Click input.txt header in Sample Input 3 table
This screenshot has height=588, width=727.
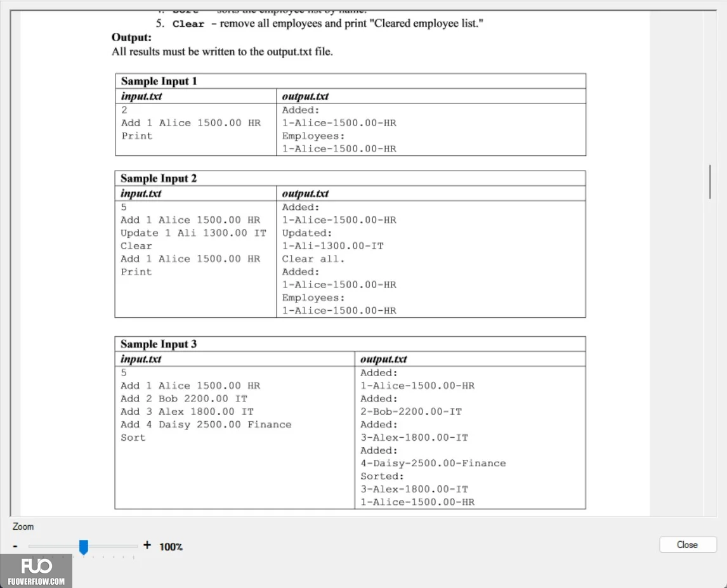coord(141,359)
